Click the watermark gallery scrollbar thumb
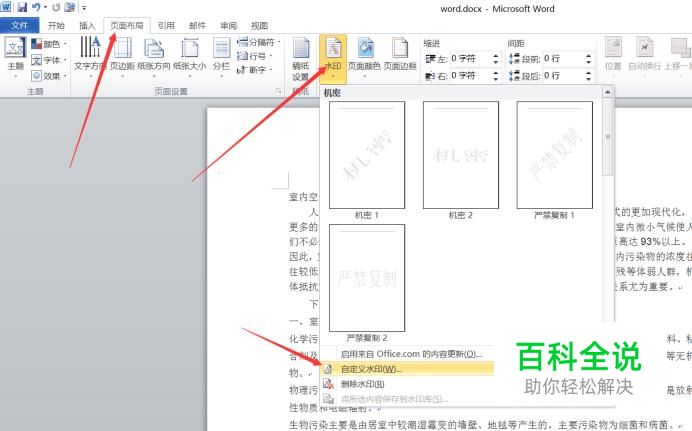The image size is (692, 431). 608,137
